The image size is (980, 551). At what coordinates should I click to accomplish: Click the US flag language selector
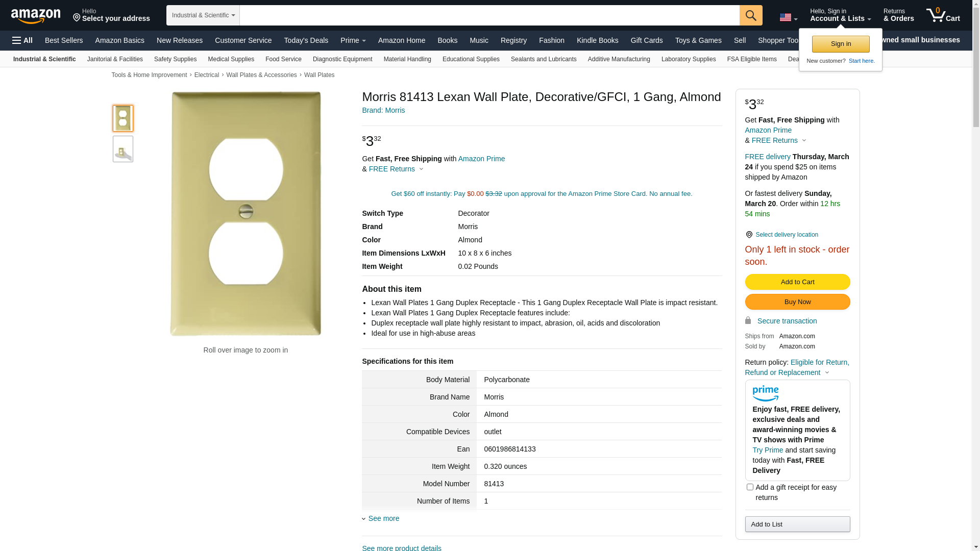[x=788, y=17]
